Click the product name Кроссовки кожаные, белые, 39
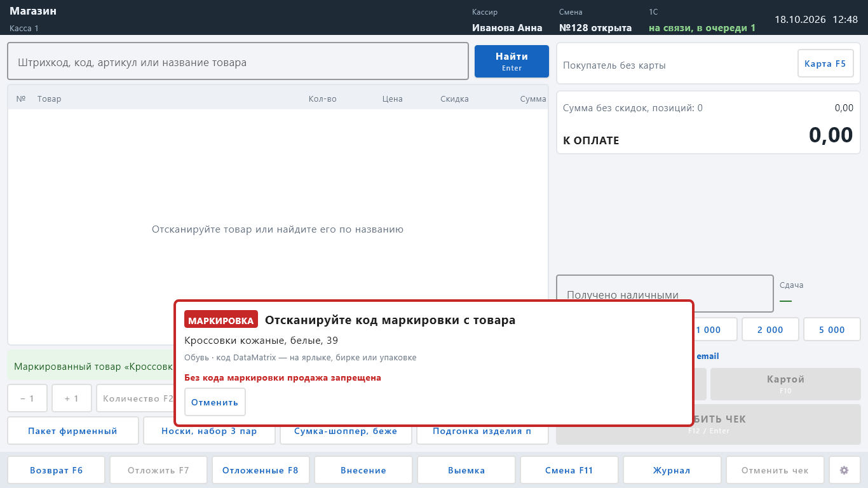 pyautogui.click(x=261, y=341)
